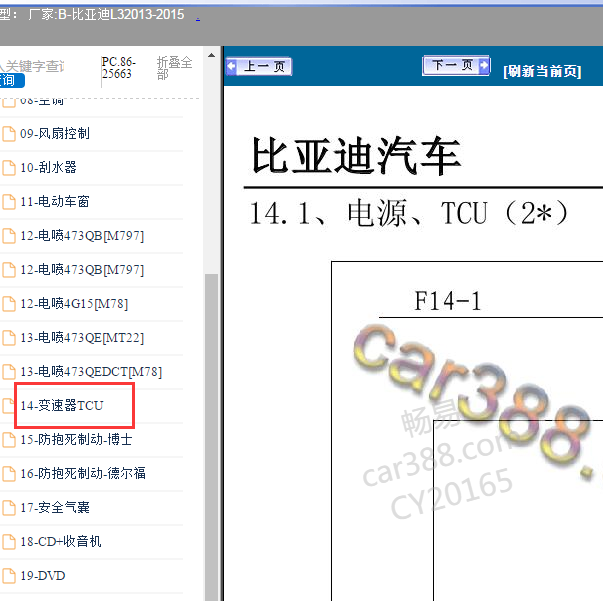Viewport: 603px width, 601px height.
Task: Open the 13-电喷473QE[MT22] entry
Action: (x=82, y=338)
